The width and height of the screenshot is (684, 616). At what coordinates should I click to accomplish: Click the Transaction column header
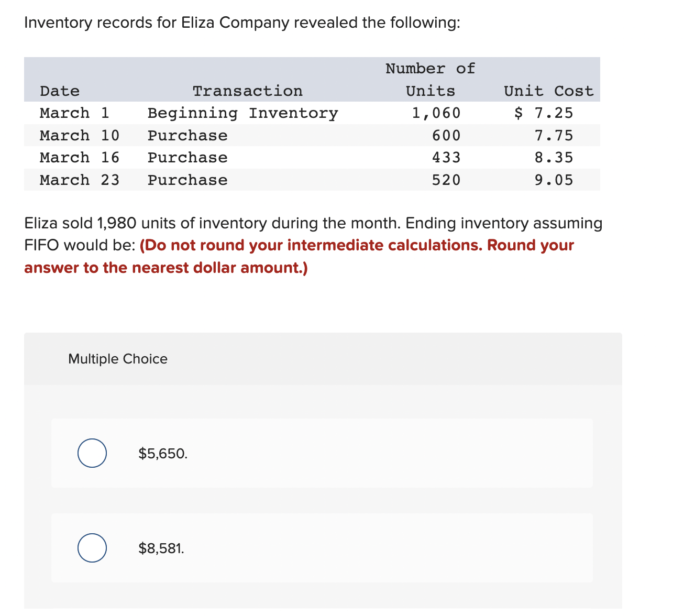[248, 90]
